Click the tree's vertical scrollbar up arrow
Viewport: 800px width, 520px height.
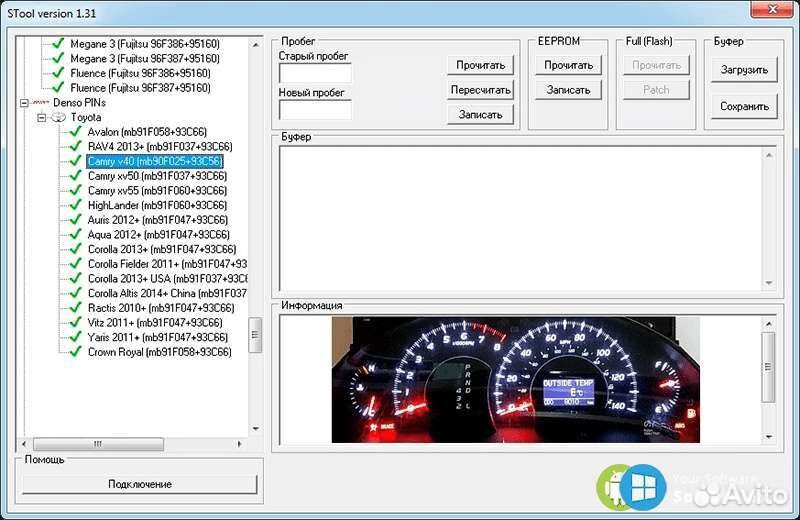pos(256,45)
